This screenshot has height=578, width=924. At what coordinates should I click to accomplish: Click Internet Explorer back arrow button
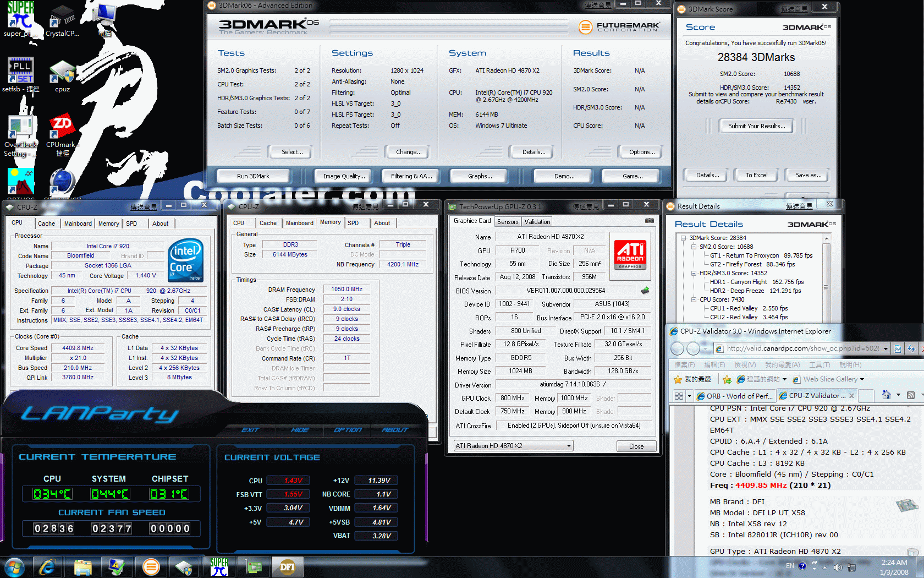click(x=678, y=348)
